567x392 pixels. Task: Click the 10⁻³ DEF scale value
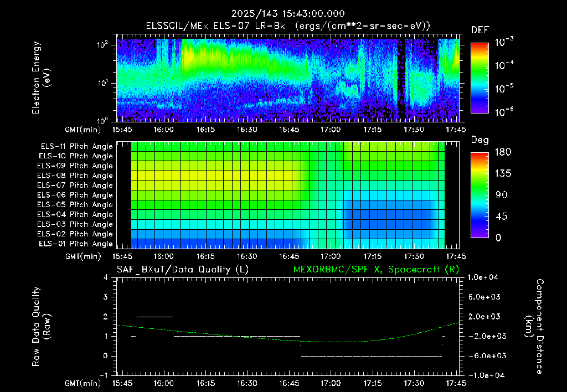point(504,42)
